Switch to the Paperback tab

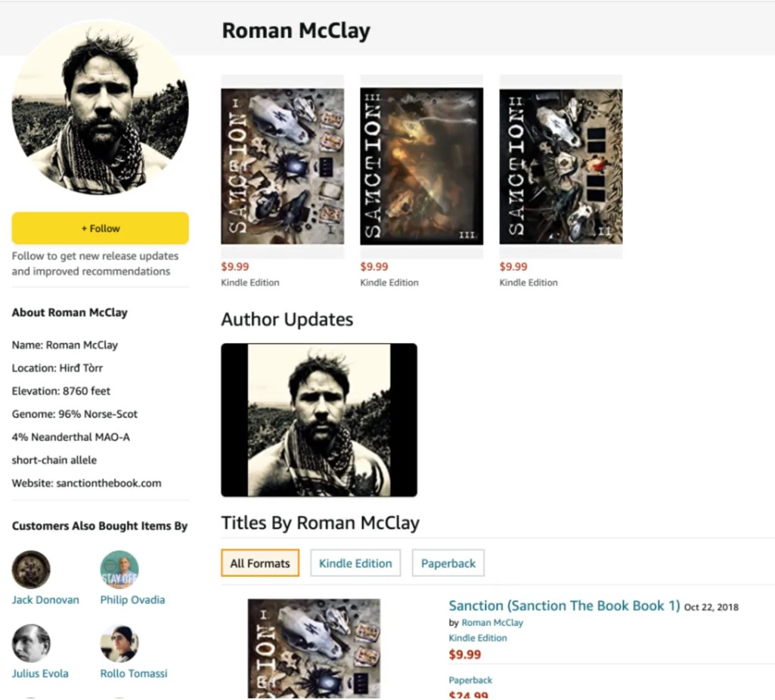tap(448, 563)
